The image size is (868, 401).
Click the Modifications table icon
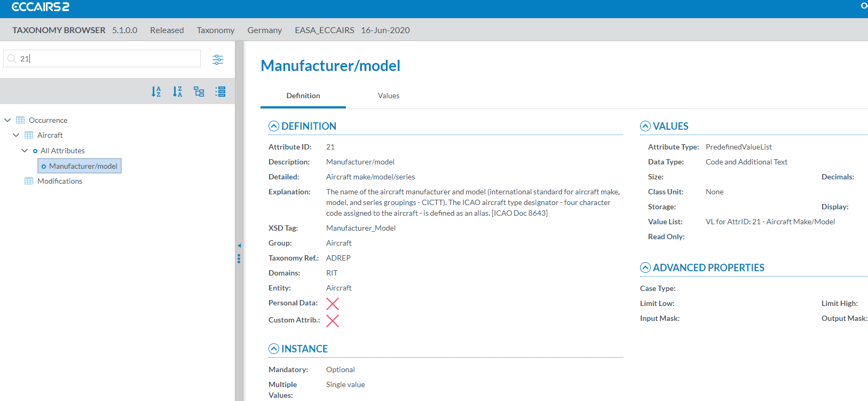29,181
